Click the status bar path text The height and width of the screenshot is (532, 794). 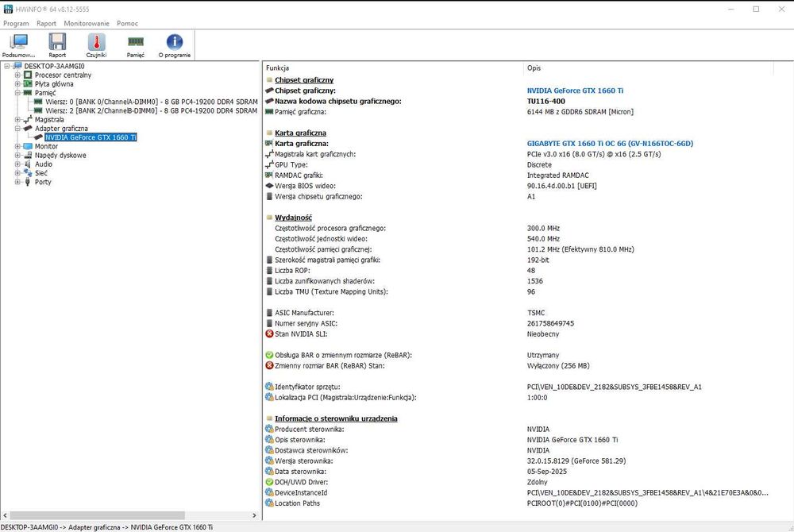(107, 527)
